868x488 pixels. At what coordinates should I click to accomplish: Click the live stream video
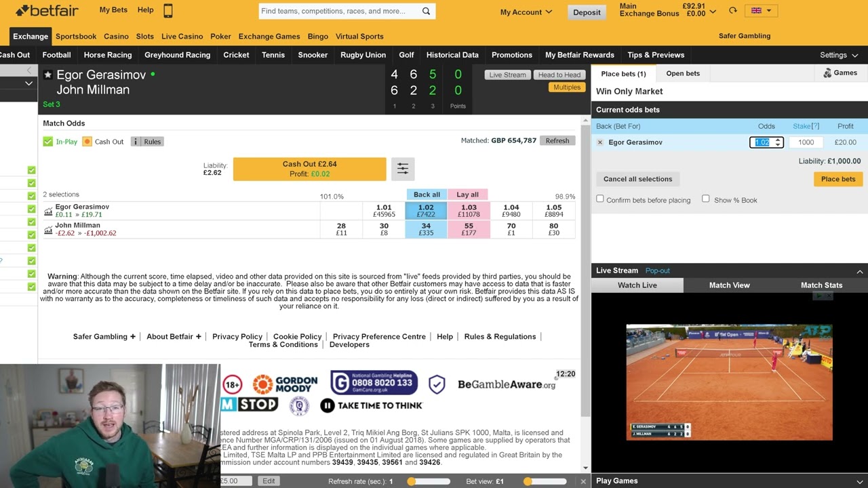[x=729, y=382]
